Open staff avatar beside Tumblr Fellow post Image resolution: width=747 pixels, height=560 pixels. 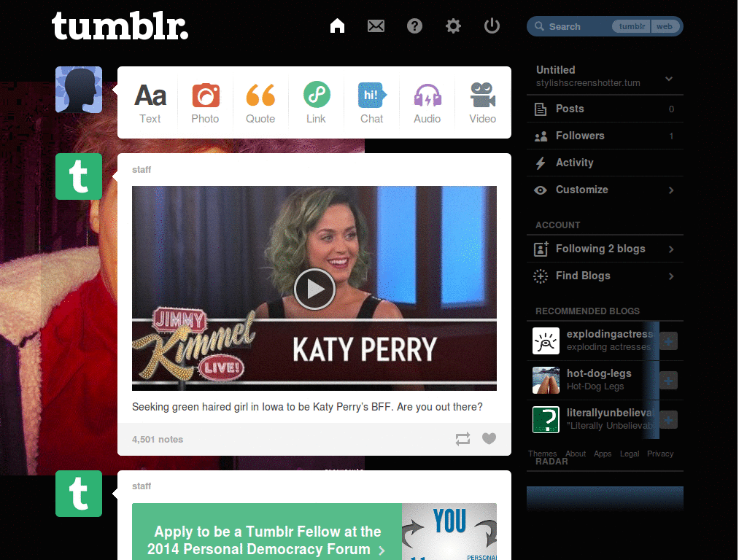(79, 494)
